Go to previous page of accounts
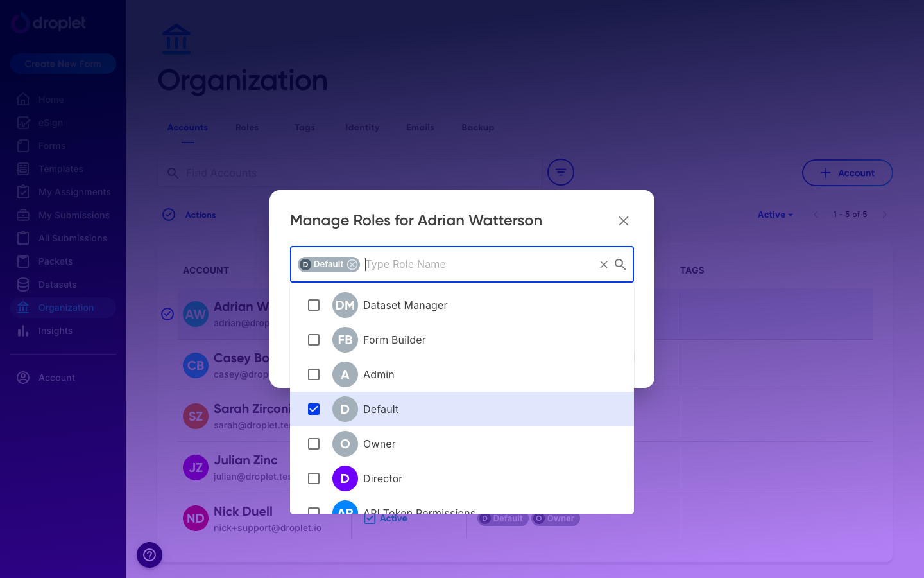 click(816, 215)
